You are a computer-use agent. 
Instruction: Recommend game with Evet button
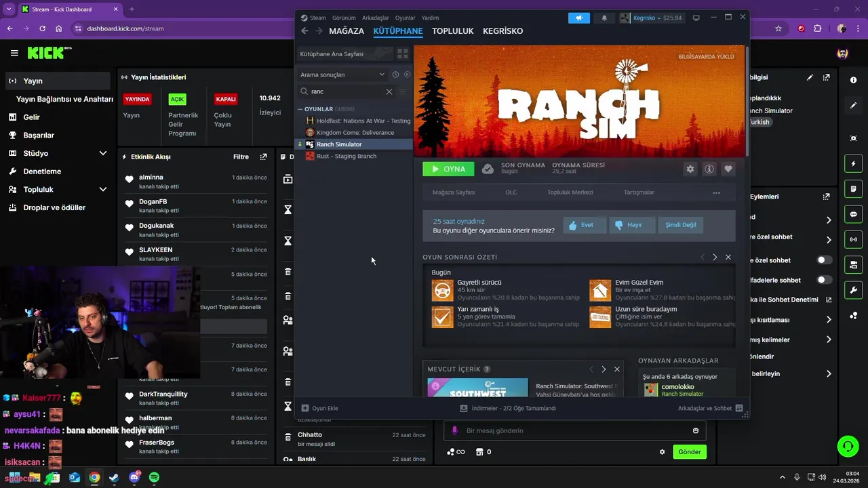[x=584, y=225]
